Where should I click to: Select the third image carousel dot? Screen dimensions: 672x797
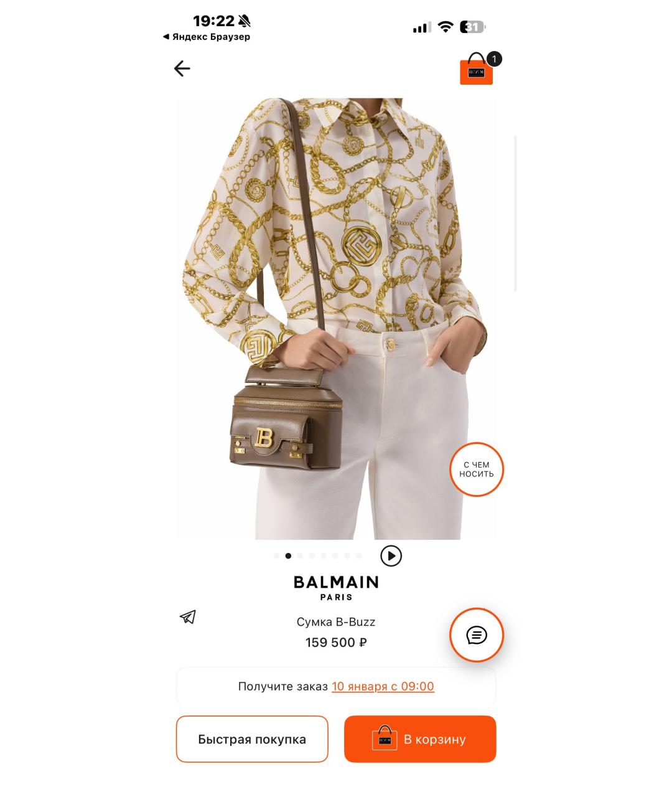point(300,556)
